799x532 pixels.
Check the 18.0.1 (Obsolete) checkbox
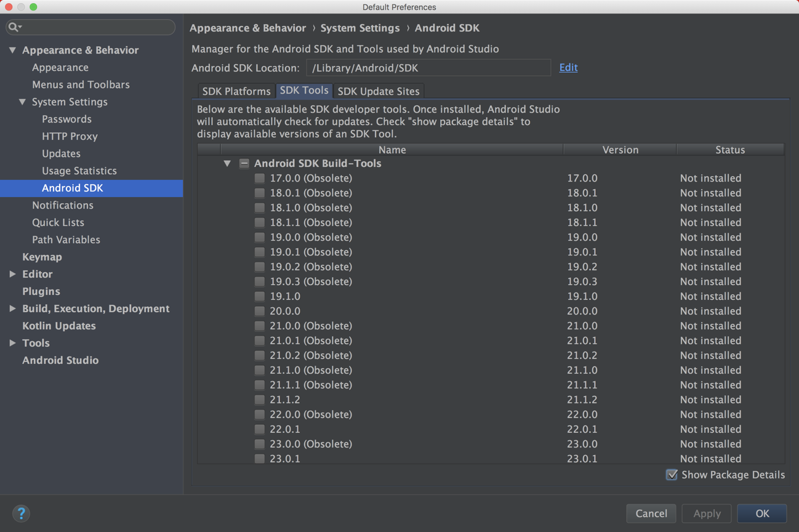click(260, 193)
